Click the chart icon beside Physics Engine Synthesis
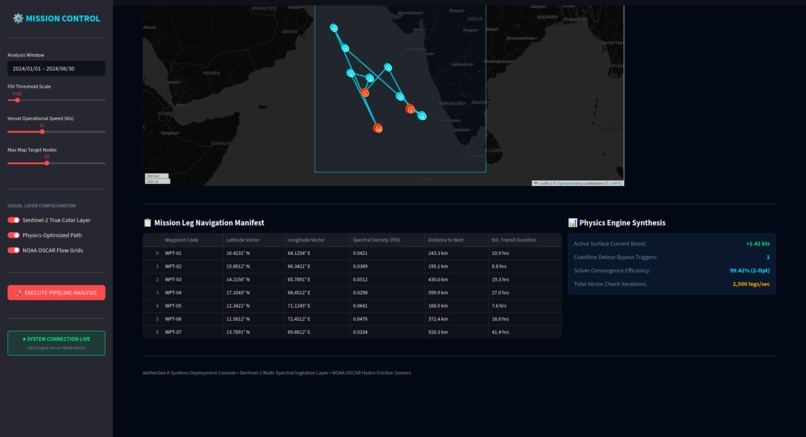The height and width of the screenshot is (437, 806). (x=573, y=223)
